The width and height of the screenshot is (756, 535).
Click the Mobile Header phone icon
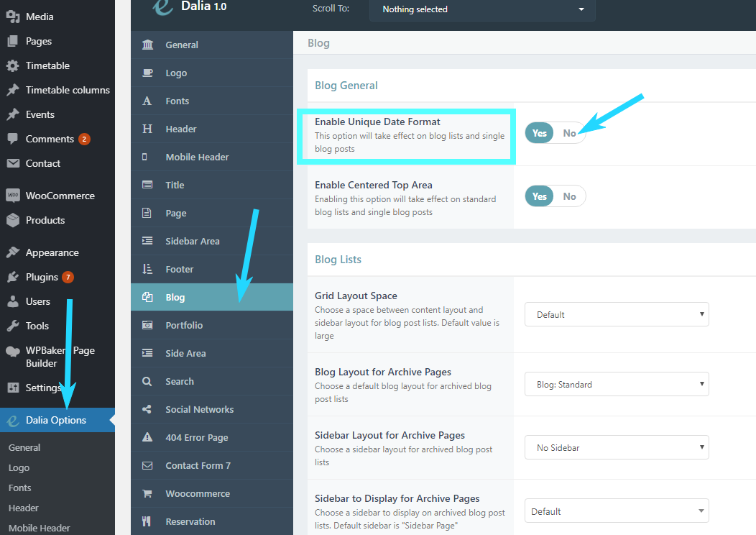[x=144, y=157]
